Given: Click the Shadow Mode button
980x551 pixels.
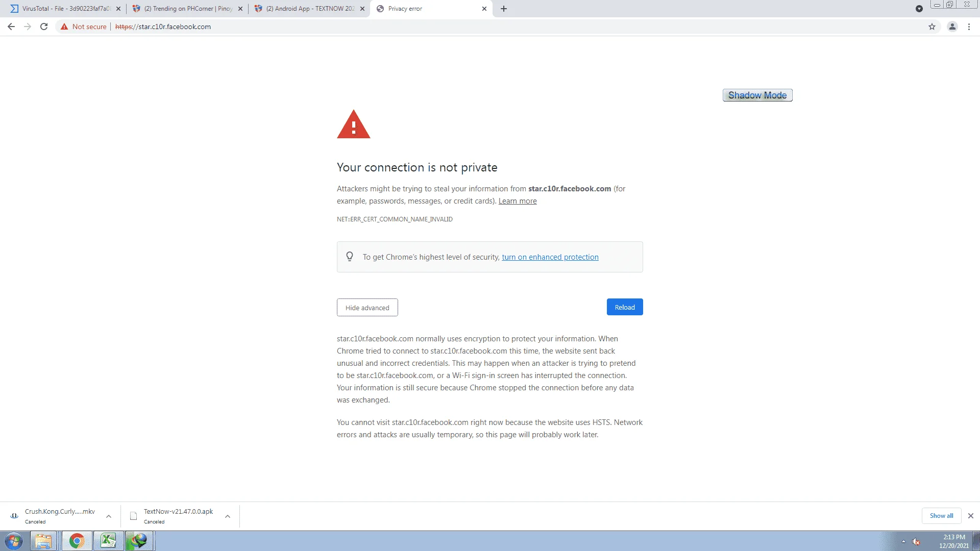Looking at the screenshot, I should click(x=757, y=95).
